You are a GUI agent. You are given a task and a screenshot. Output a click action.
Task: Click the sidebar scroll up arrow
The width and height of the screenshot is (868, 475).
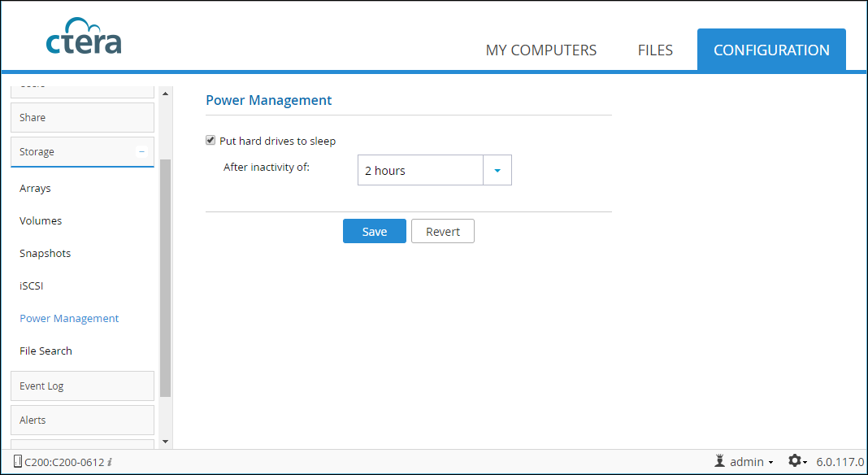tap(165, 94)
